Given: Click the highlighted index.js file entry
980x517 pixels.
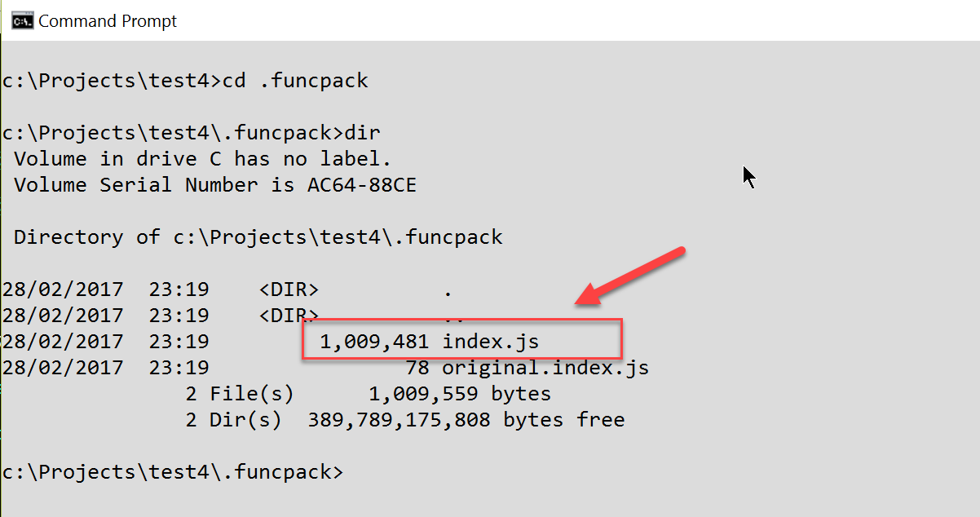Looking at the screenshot, I should pyautogui.click(x=462, y=339).
